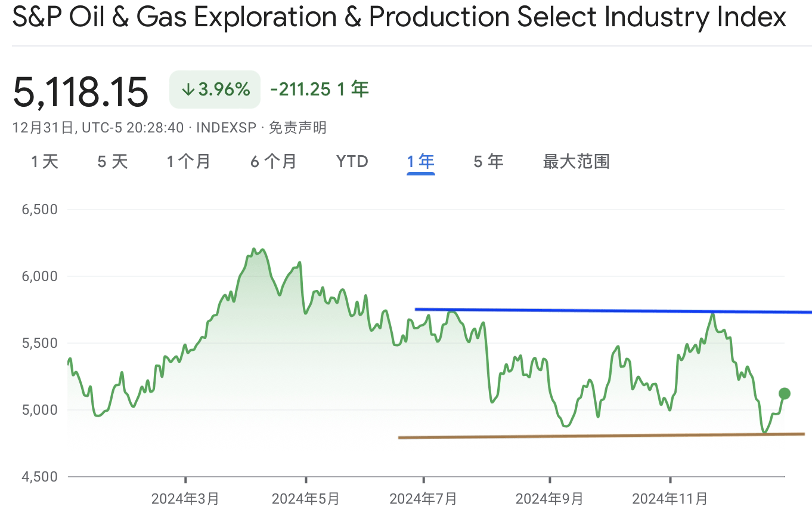Screen dimensions: 812x506
Task: Switch chart to 1个月 range
Action: [x=188, y=162]
